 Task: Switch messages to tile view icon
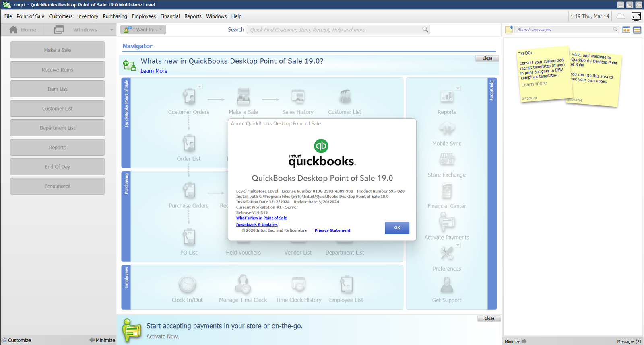tap(626, 30)
